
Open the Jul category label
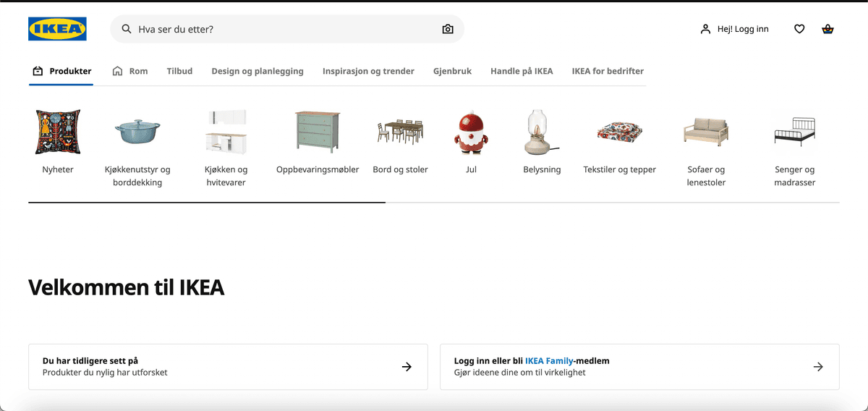[471, 169]
